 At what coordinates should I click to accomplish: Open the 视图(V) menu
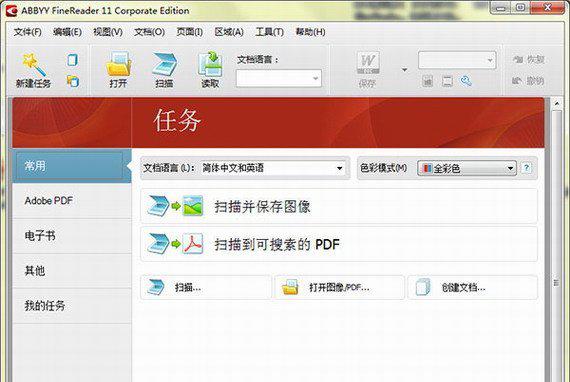[x=108, y=32]
